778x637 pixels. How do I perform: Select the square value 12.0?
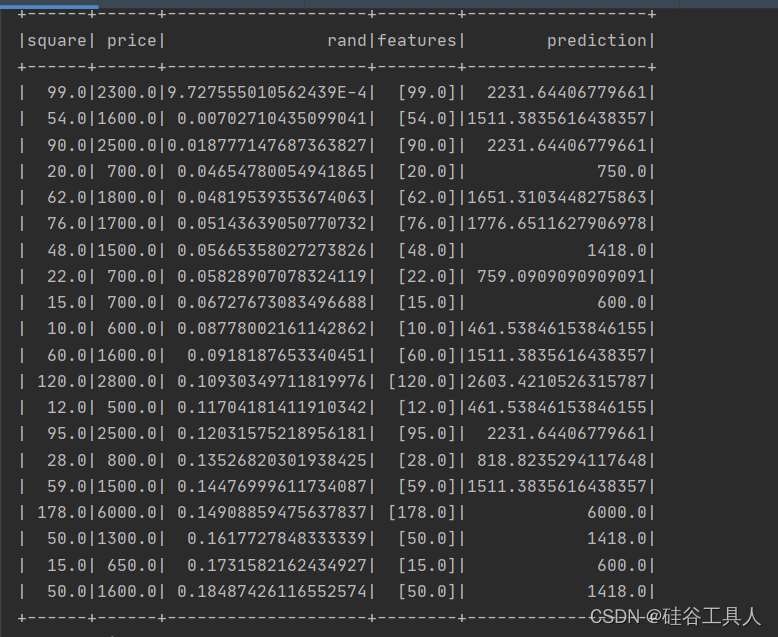click(x=67, y=407)
